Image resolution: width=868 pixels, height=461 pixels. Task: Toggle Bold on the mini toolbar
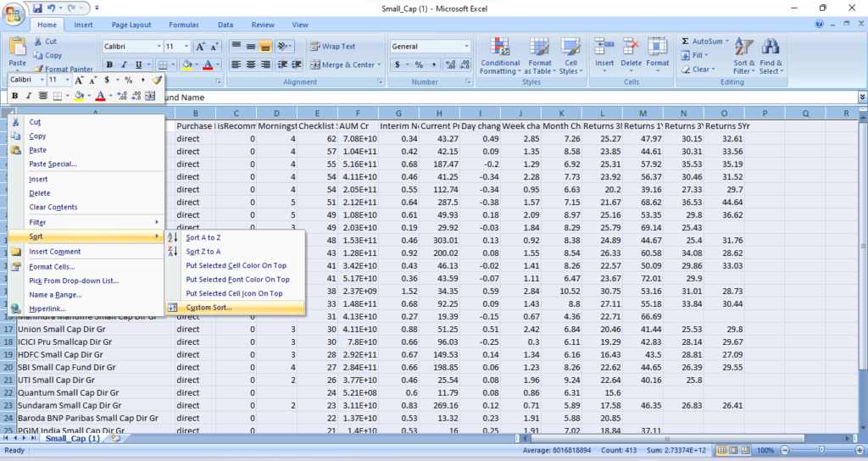[15, 96]
